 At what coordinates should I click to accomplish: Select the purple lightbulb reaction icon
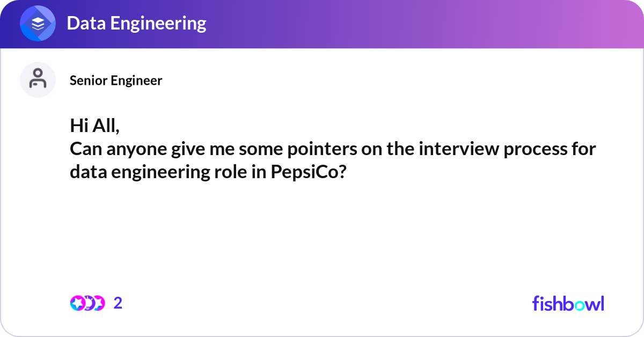[88, 303]
